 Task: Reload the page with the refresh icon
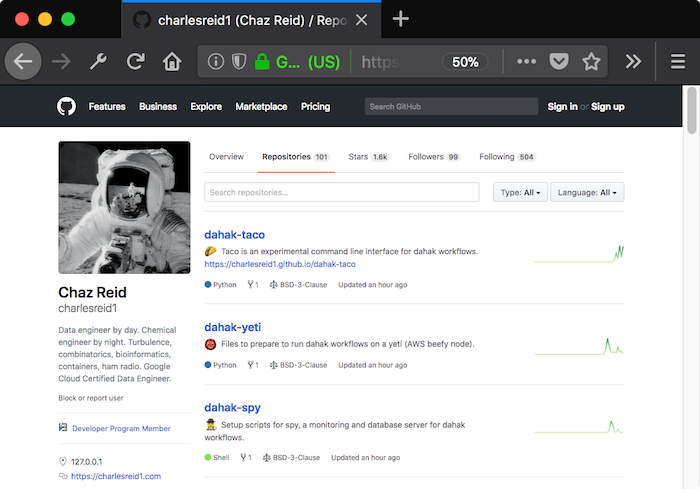(x=135, y=62)
